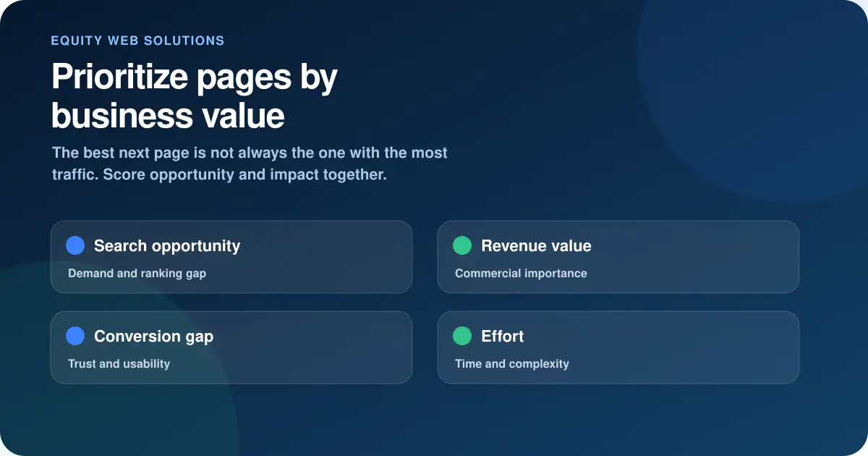Click the 'Prioritize pages by business value' headline
Image resolution: width=868 pixels, height=456 pixels.
195,96
